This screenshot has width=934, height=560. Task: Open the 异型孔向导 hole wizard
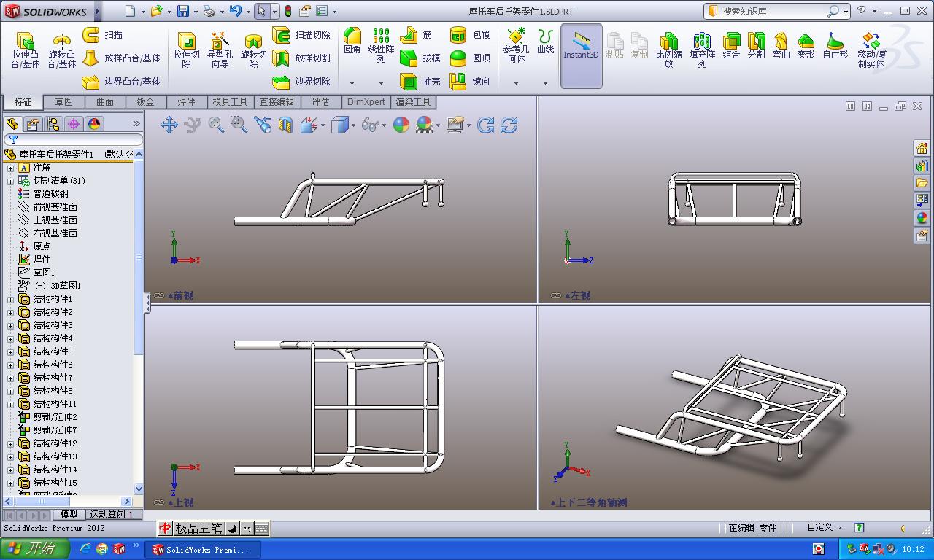click(x=220, y=50)
